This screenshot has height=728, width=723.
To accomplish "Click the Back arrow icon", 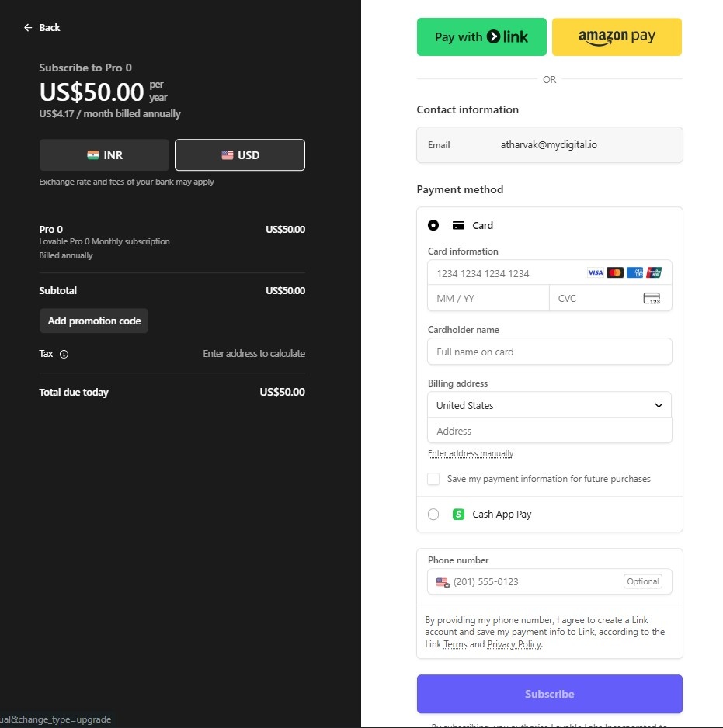I will click(x=28, y=28).
